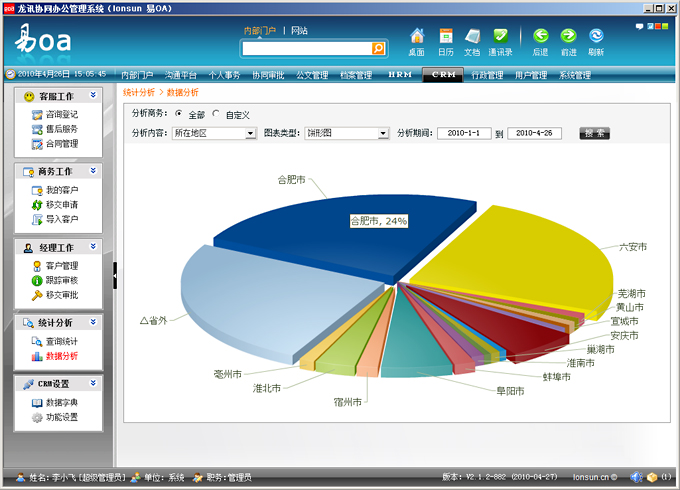The image size is (680, 490).
Task: Select the 自定义 radio button
Action: point(216,114)
